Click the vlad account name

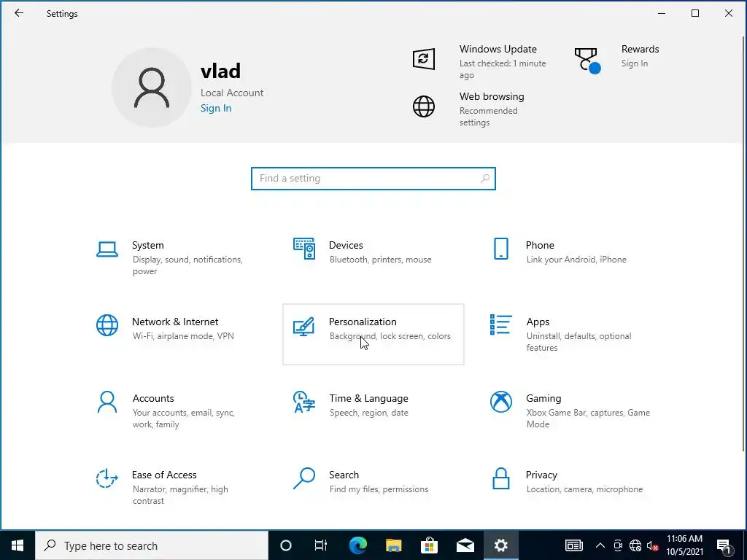pos(220,71)
